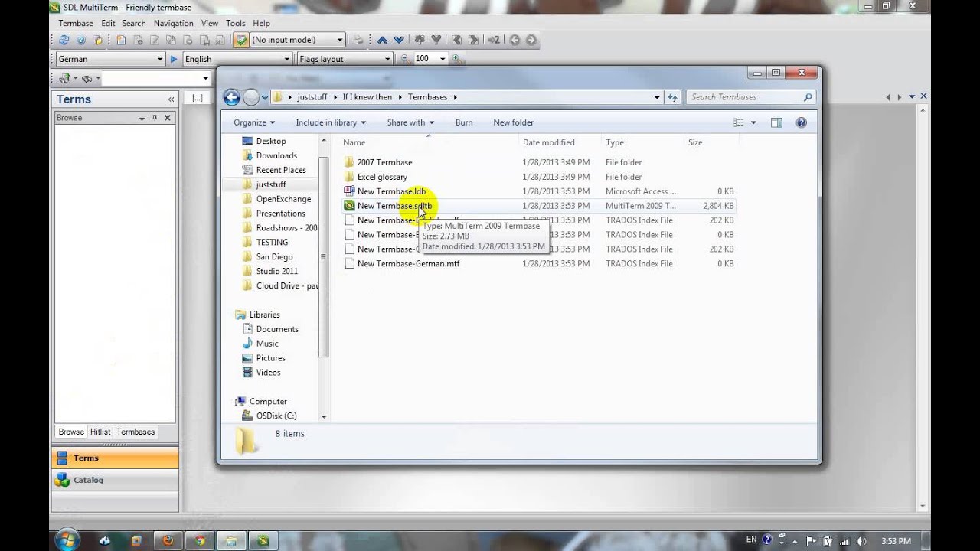980x551 pixels.
Task: Open Documents library in navigation pane
Action: click(x=277, y=329)
